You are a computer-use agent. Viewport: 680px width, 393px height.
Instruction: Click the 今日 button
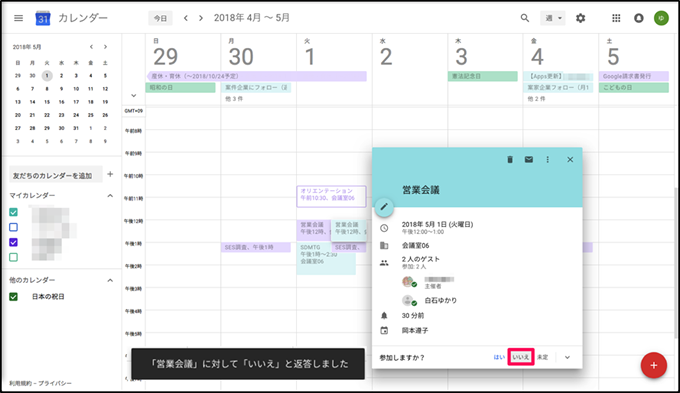(x=160, y=18)
